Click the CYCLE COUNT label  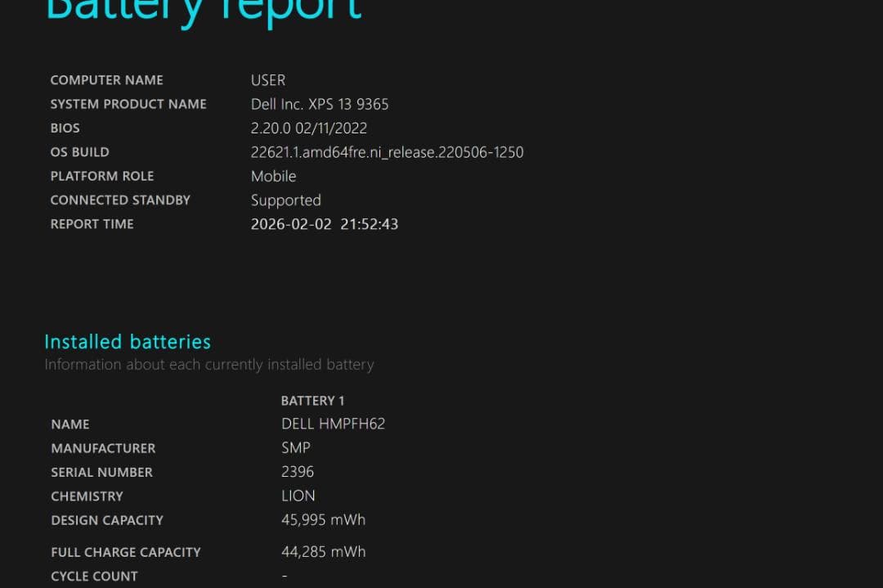(x=94, y=576)
